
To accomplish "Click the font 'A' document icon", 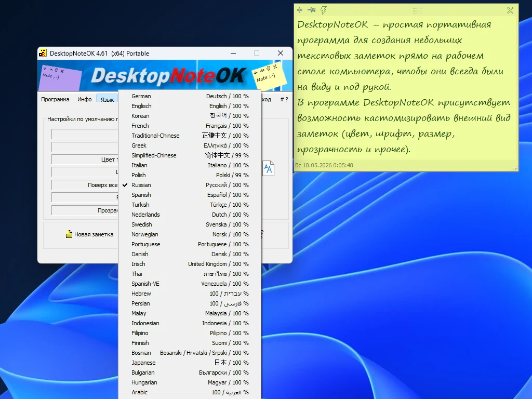I will point(268,168).
